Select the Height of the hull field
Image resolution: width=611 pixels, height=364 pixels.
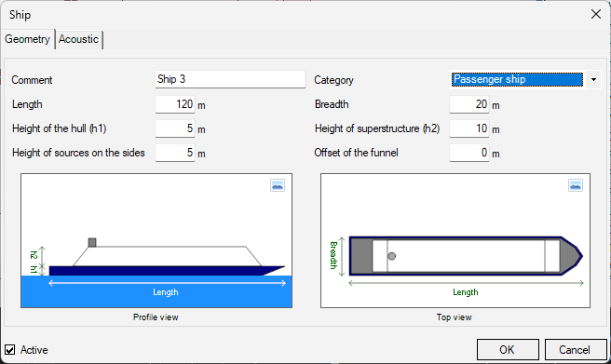pyautogui.click(x=175, y=128)
